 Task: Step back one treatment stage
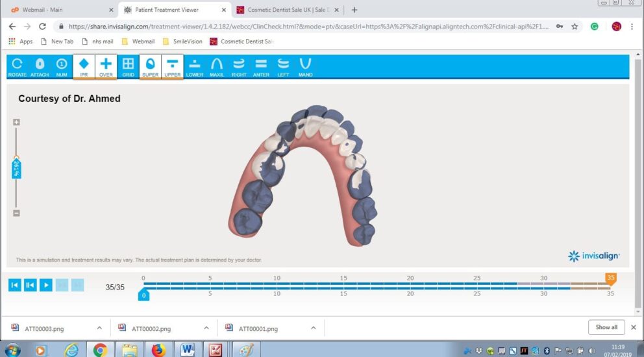[31, 285]
